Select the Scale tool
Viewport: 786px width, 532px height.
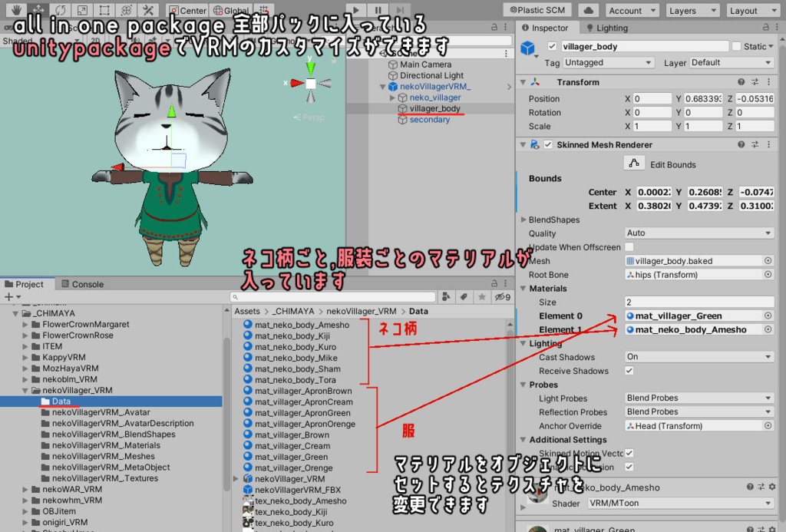click(x=81, y=10)
